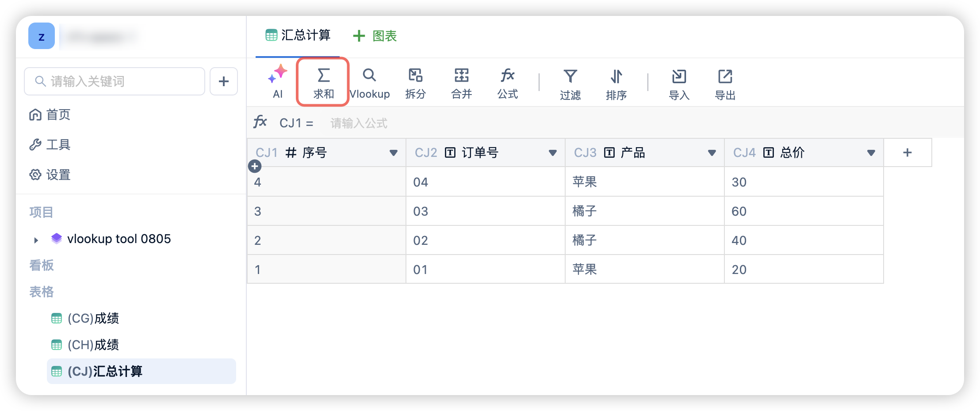Go to 首页 home
980x411 pixels.
(50, 115)
